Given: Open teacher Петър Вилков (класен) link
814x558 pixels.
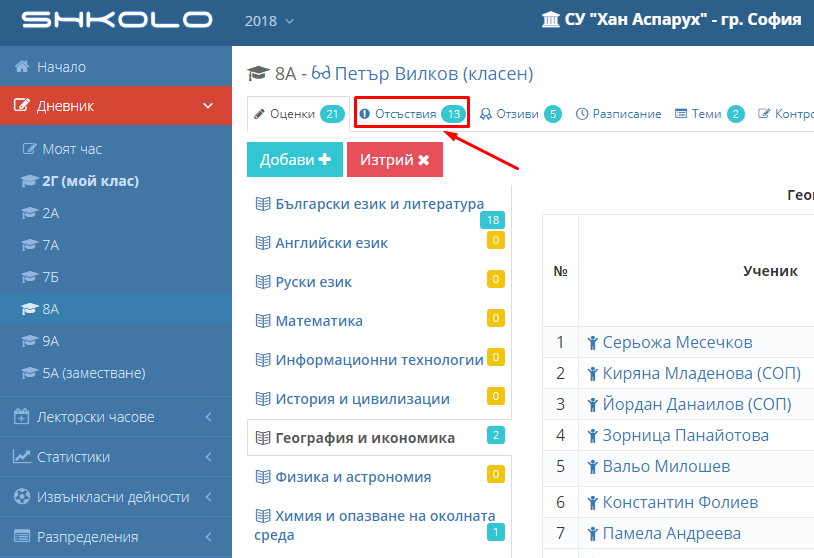Looking at the screenshot, I should point(433,74).
